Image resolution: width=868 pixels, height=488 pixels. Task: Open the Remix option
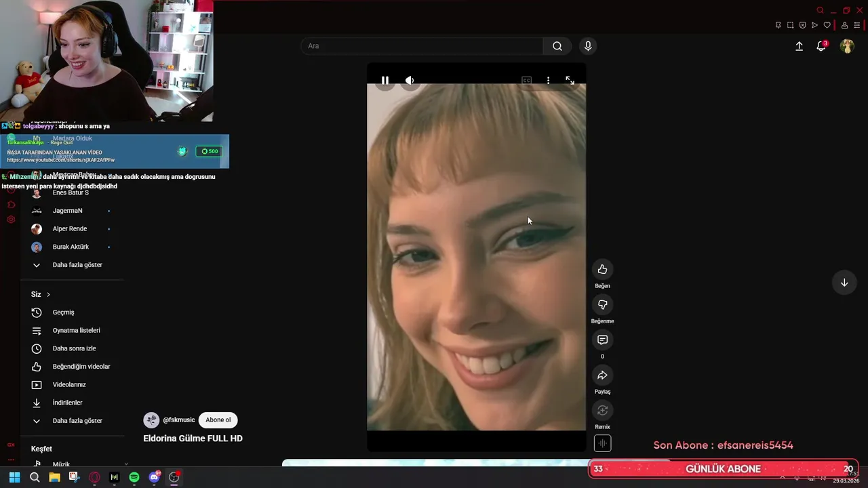(602, 411)
